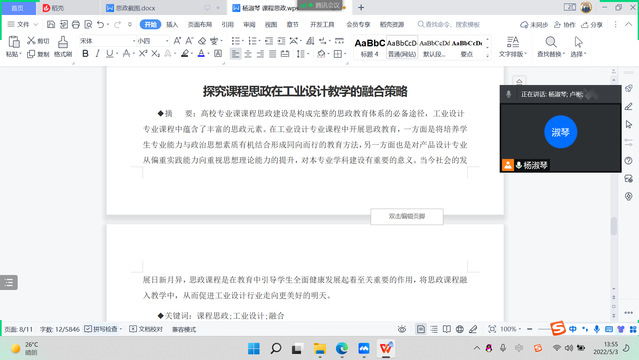Screen dimensions: 639x360
Task: Open document outline panel icon at left
Action: tap(9, 282)
